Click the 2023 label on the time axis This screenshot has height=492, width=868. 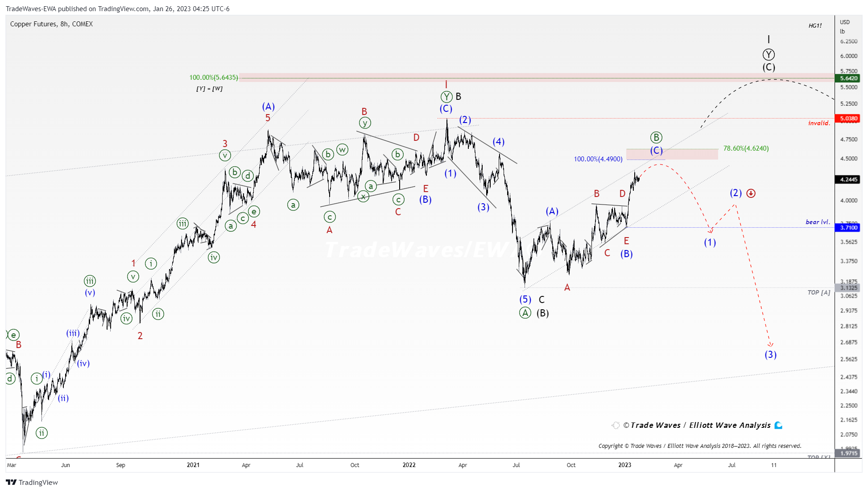(x=625, y=465)
